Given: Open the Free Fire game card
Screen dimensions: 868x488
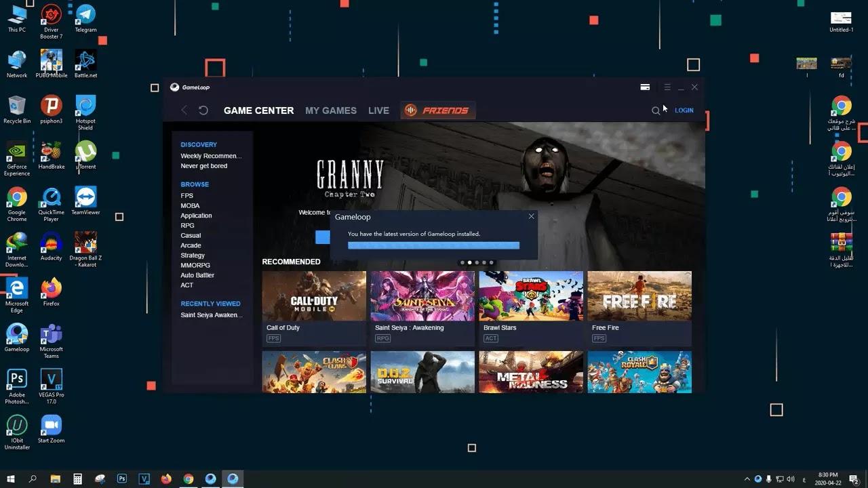Looking at the screenshot, I should click(639, 308).
